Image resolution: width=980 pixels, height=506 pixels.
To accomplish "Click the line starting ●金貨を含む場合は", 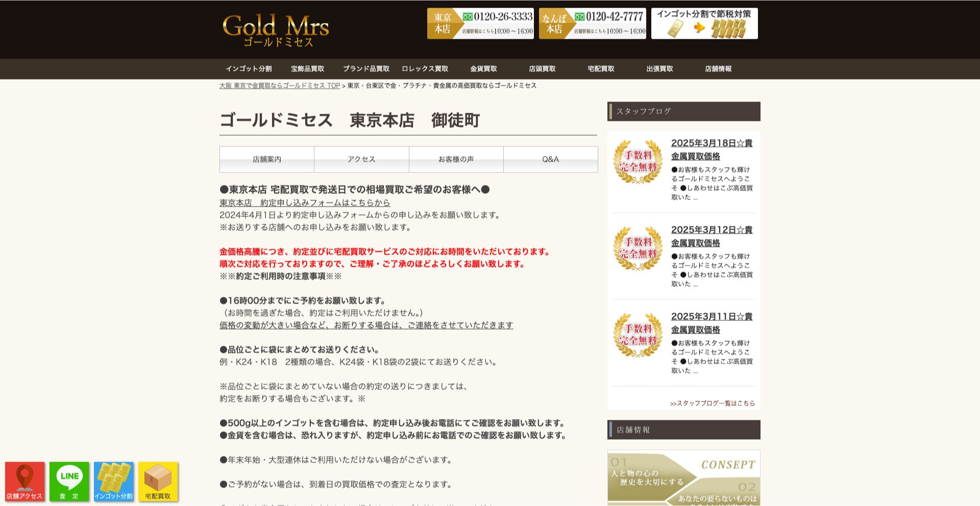I will pyautogui.click(x=394, y=435).
